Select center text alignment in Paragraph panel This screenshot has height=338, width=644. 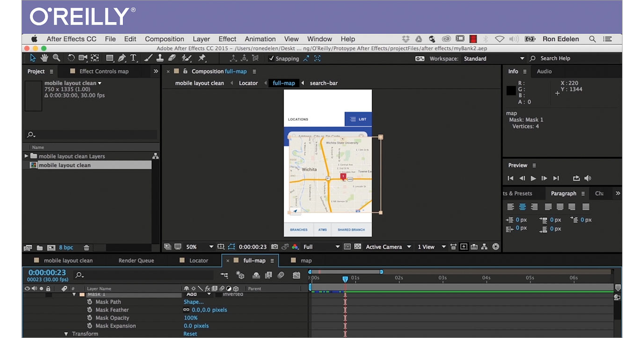pyautogui.click(x=522, y=207)
